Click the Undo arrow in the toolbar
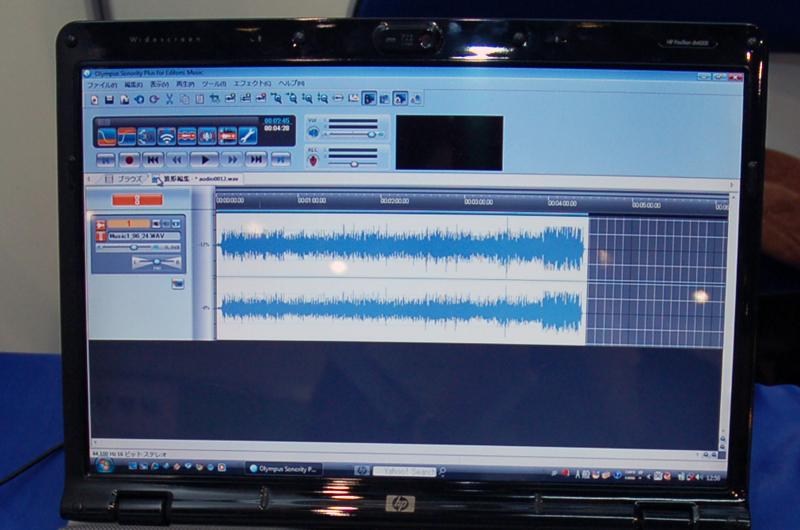 tap(139, 100)
